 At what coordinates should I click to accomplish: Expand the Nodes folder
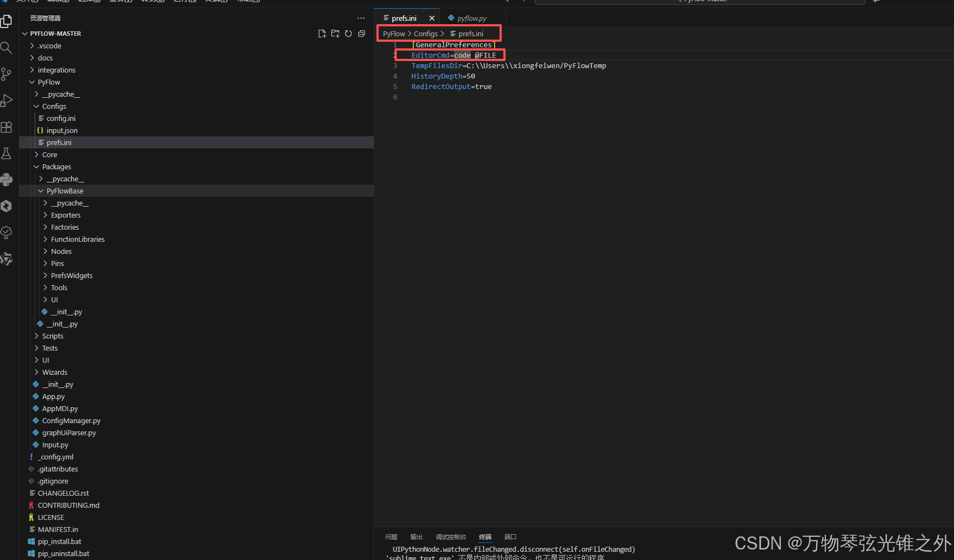pos(61,251)
